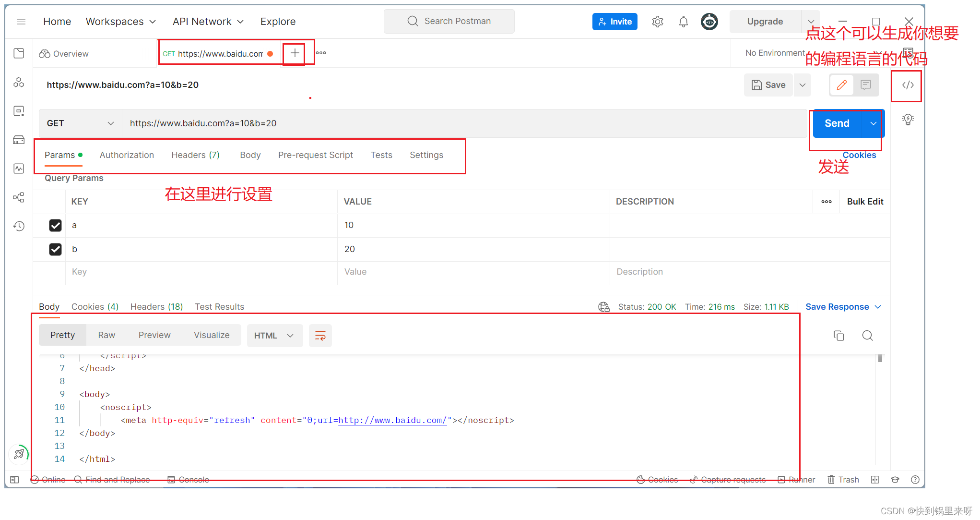Open the tab options ellipsis menu
980x520 pixels.
pyautogui.click(x=321, y=53)
